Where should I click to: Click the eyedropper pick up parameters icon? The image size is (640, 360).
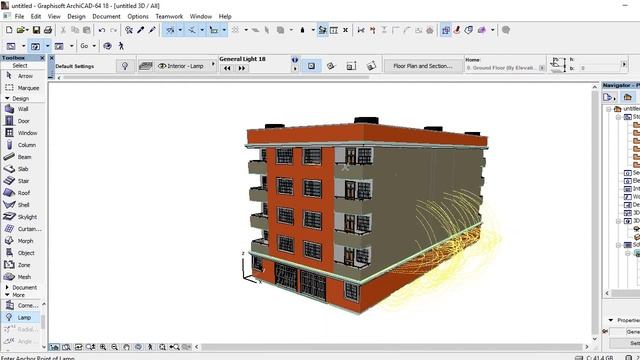pyautogui.click(x=141, y=30)
